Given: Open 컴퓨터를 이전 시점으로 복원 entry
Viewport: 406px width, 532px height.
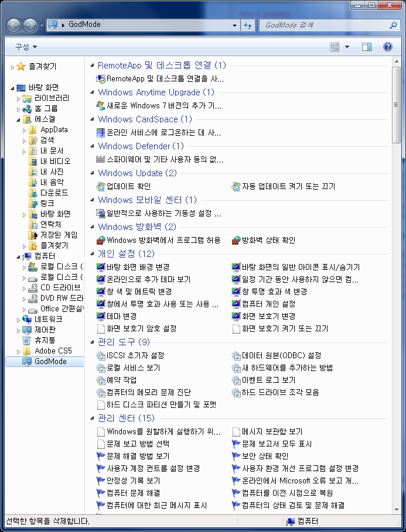Looking at the screenshot, I should [287, 493].
